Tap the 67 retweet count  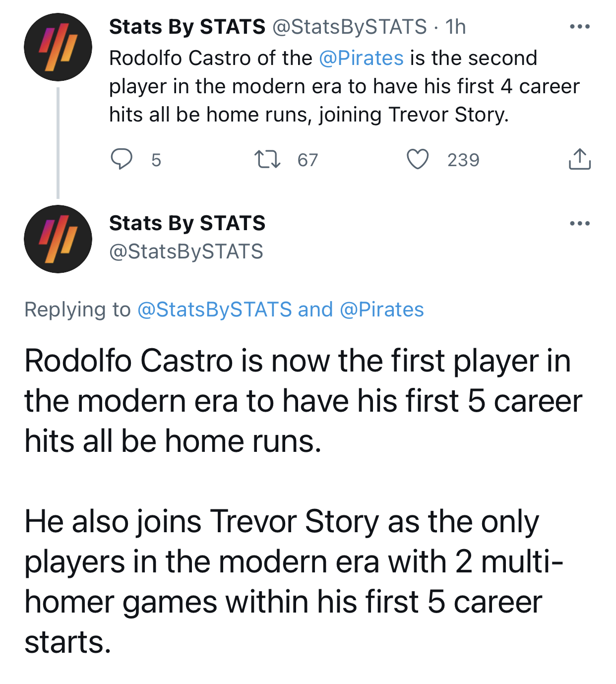point(308,160)
